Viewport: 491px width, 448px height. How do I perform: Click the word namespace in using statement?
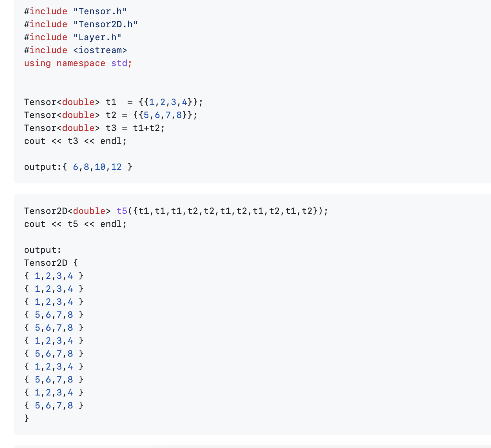[81, 63]
